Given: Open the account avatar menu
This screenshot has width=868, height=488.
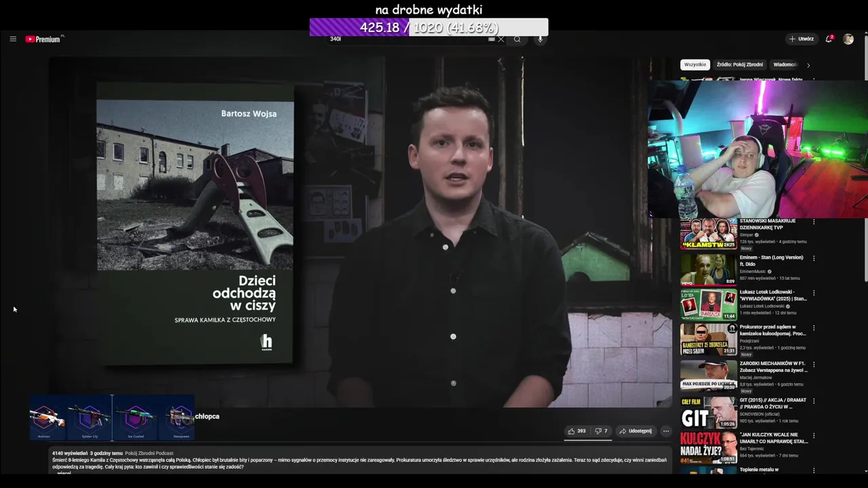Looking at the screenshot, I should (848, 39).
